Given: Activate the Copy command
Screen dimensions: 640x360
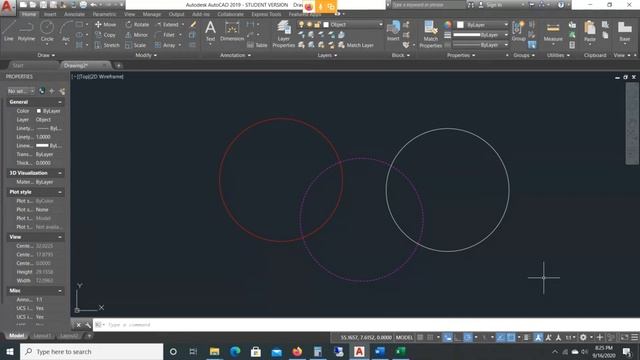Looking at the screenshot, I should [x=105, y=35].
